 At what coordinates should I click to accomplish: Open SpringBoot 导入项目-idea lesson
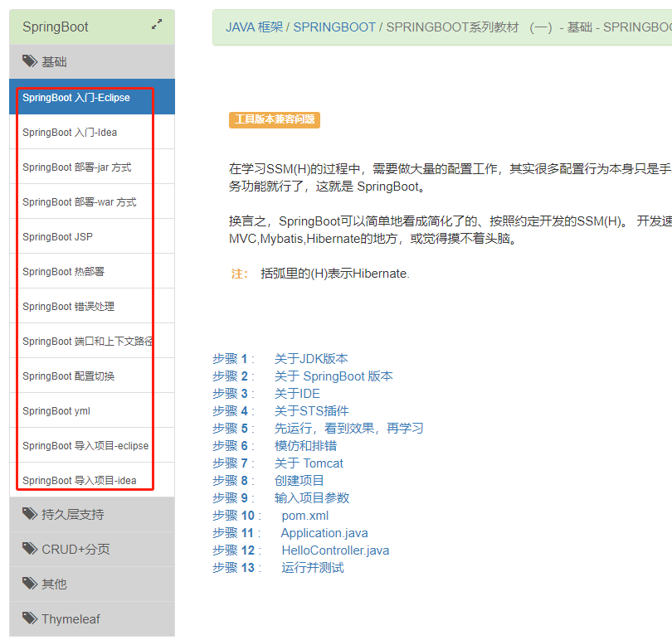[x=92, y=480]
